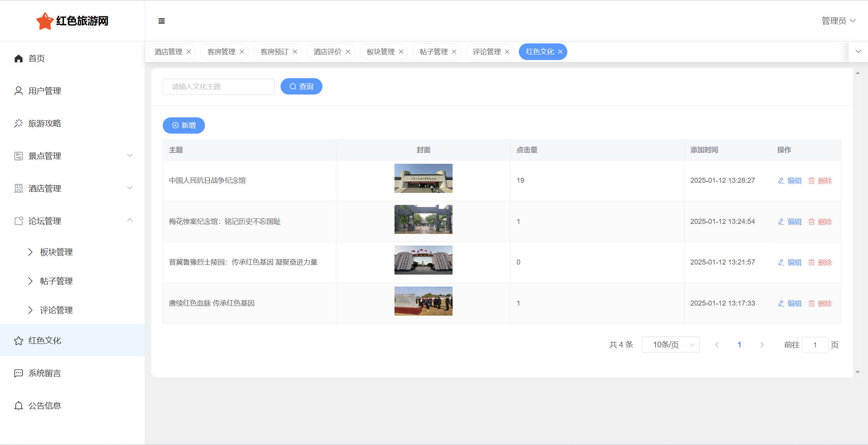Viewport: 868px width, 445px height.
Task: Click trash delete icon for 中国人民抗日战争纪念馆
Action: click(x=811, y=180)
